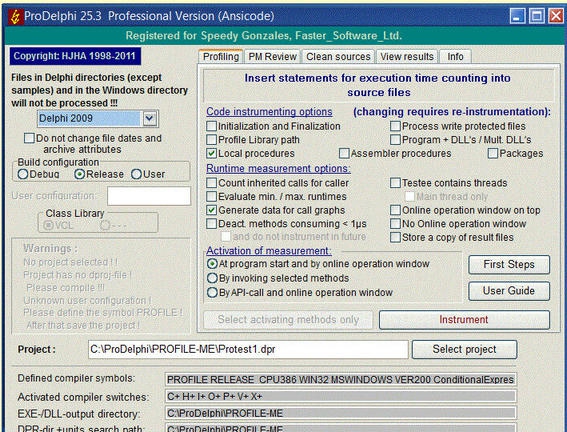Enable Process write protected files
The width and height of the screenshot is (567, 432).
click(395, 126)
